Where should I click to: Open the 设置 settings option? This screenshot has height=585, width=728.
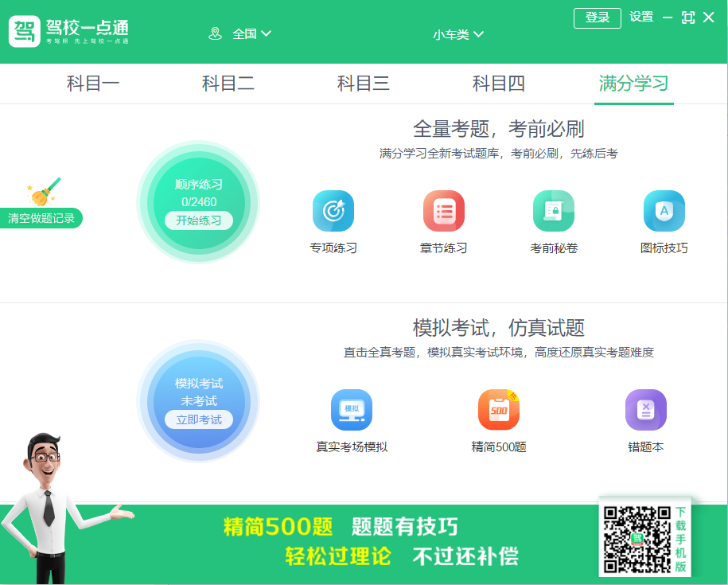[x=640, y=17]
